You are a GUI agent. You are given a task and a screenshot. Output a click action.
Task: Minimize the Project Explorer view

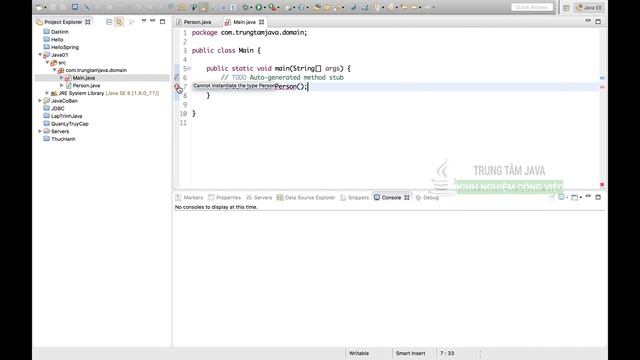[153, 21]
